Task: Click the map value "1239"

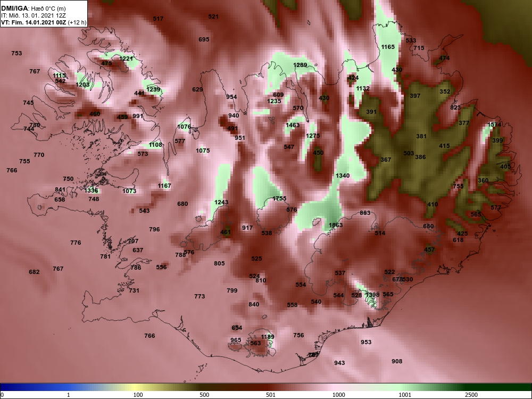Action: point(153,89)
